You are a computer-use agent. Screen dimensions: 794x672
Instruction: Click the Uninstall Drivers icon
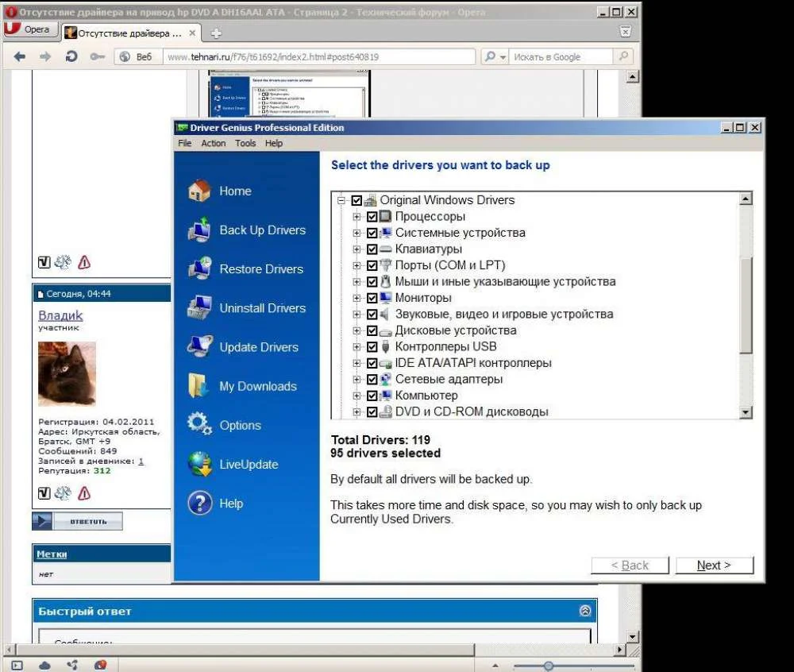pyautogui.click(x=199, y=308)
